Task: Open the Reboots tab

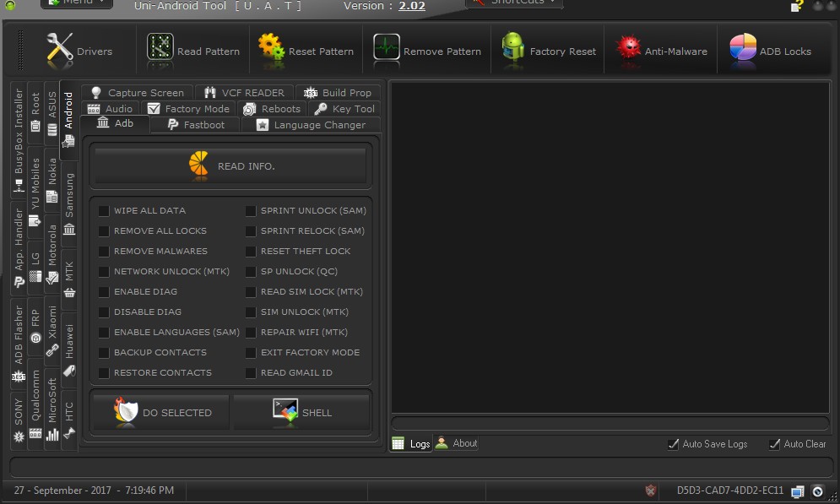Action: 272,108
